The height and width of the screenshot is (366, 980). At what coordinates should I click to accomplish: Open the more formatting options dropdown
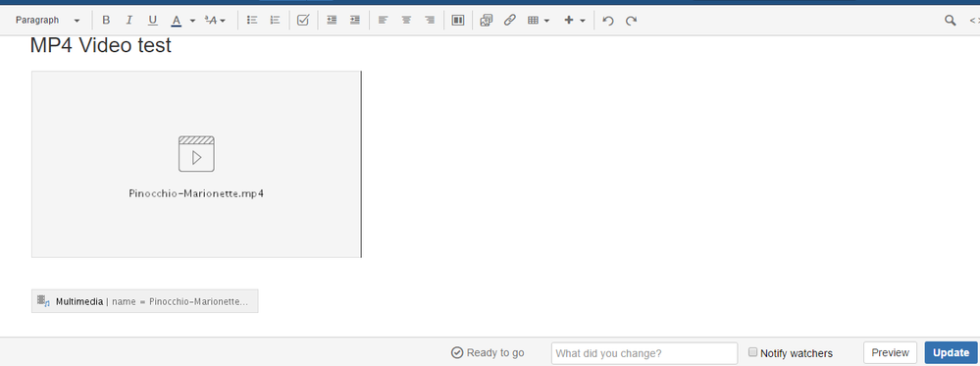click(x=215, y=20)
